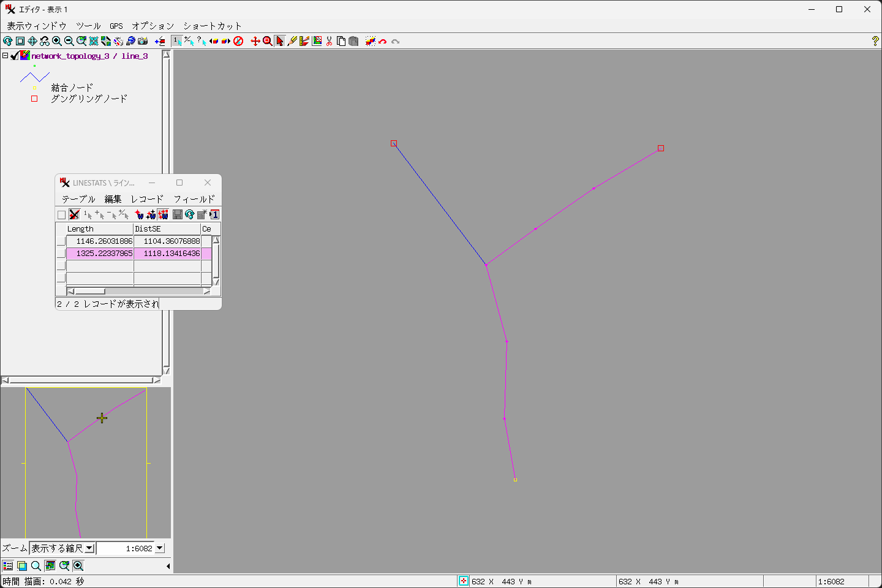The width and height of the screenshot is (882, 588).
Task: Collapse the network_topology_3 tree node
Action: pyautogui.click(x=5, y=56)
